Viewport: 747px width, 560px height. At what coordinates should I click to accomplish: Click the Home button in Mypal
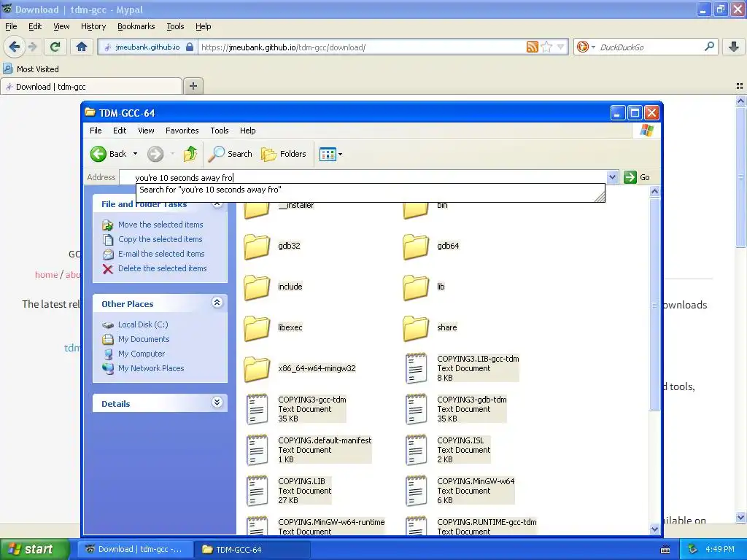click(82, 47)
